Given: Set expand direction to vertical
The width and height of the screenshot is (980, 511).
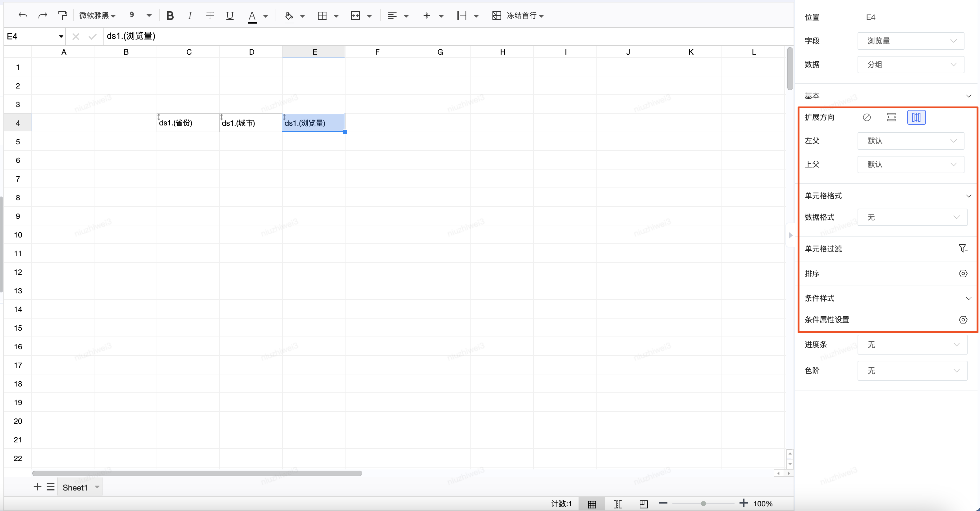Looking at the screenshot, I should coord(916,117).
